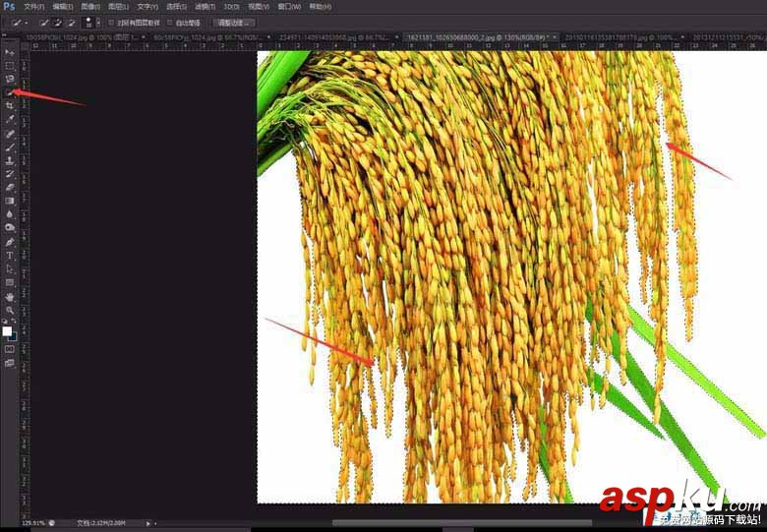Viewport: 767px width, 532px height.
Task: Select the Rectangle shape tool
Action: pos(9,282)
